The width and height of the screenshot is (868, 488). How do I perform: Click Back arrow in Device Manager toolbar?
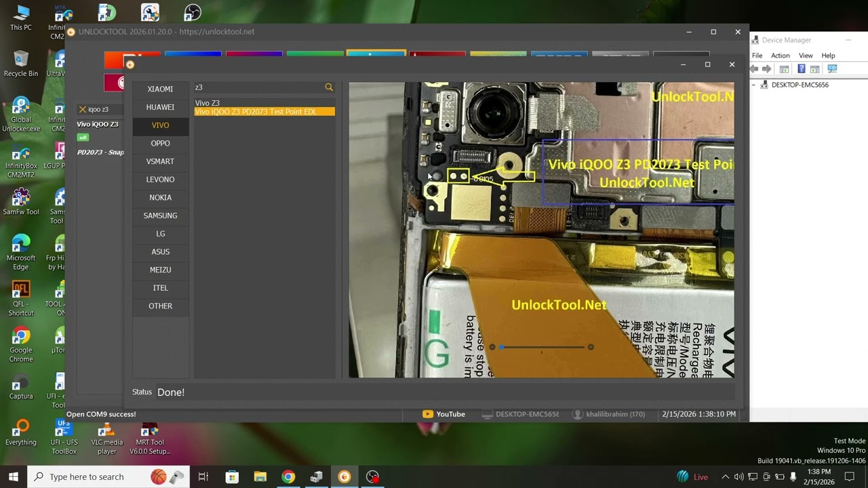[754, 69]
